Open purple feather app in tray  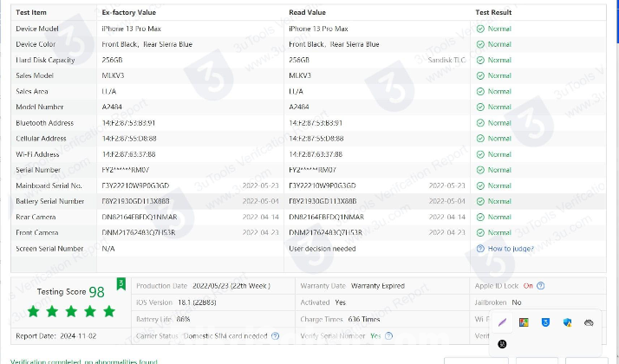(502, 322)
